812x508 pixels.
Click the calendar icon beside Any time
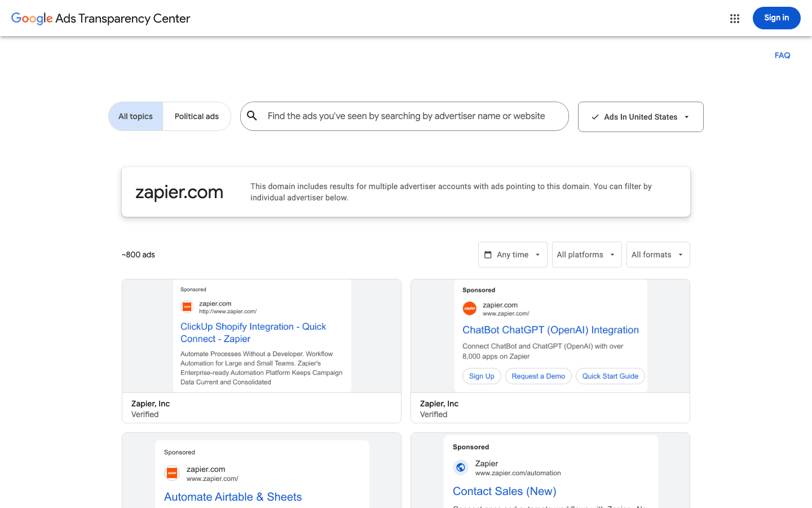488,255
